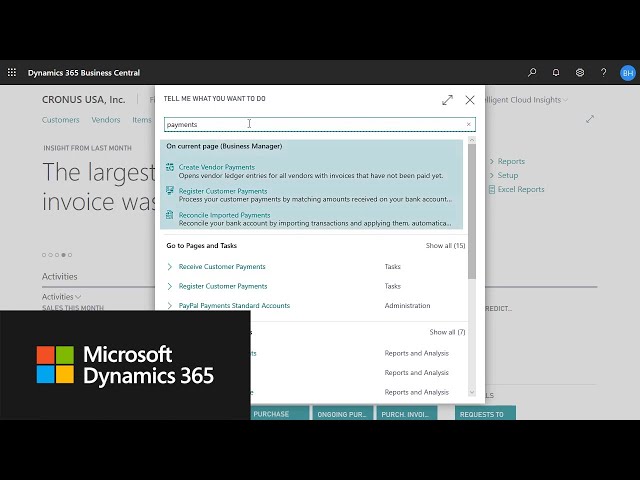Image resolution: width=640 pixels, height=480 pixels.
Task: Open the app launcher waffle menu
Action: point(12,73)
